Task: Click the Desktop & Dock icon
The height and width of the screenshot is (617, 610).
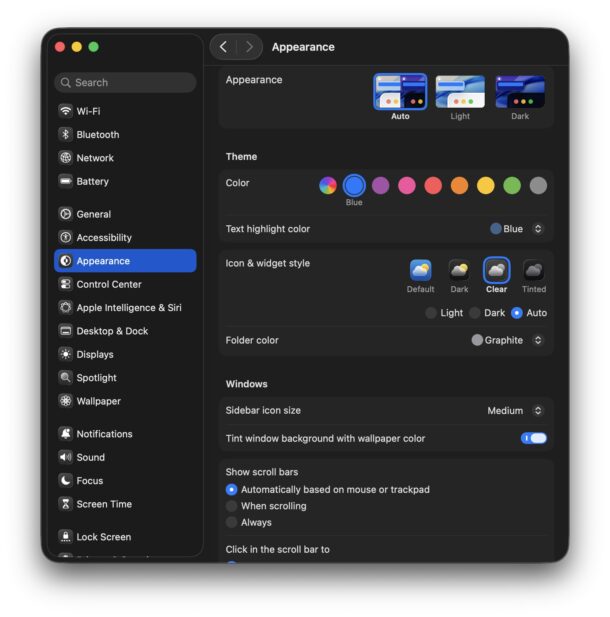Action: [x=66, y=331]
